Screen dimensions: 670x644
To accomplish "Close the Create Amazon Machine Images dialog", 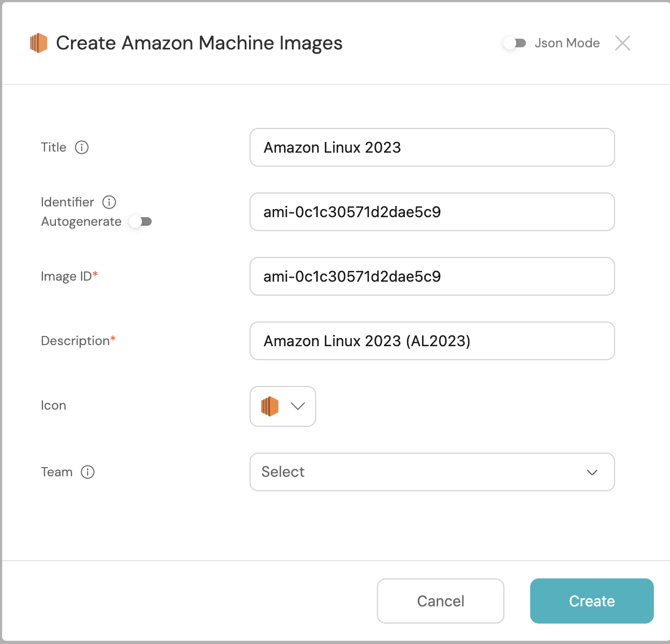I will (622, 43).
